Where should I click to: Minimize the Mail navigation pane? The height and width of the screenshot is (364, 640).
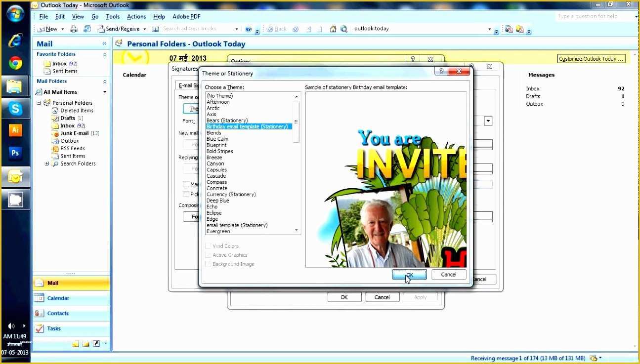tap(104, 44)
